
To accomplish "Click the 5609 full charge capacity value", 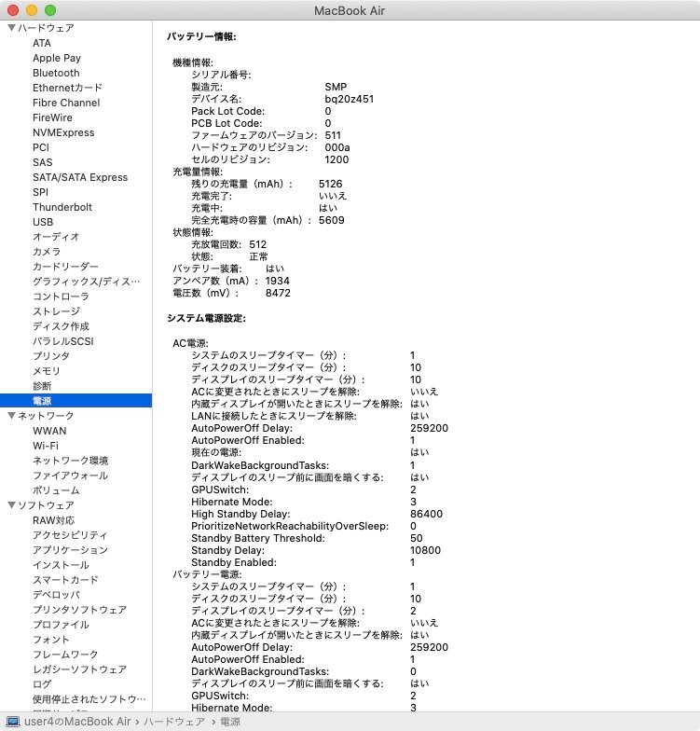I will coord(332,220).
